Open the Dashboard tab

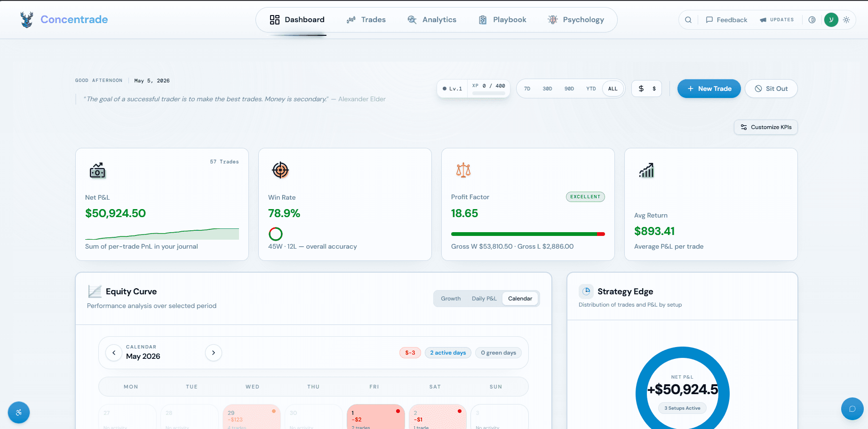point(297,20)
